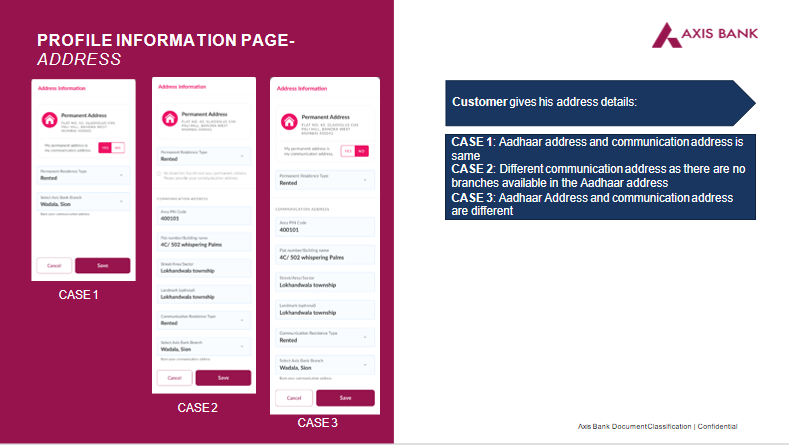
Task: Open the Permanent Residence Type dropdown in CASE 2
Action: click(x=203, y=156)
